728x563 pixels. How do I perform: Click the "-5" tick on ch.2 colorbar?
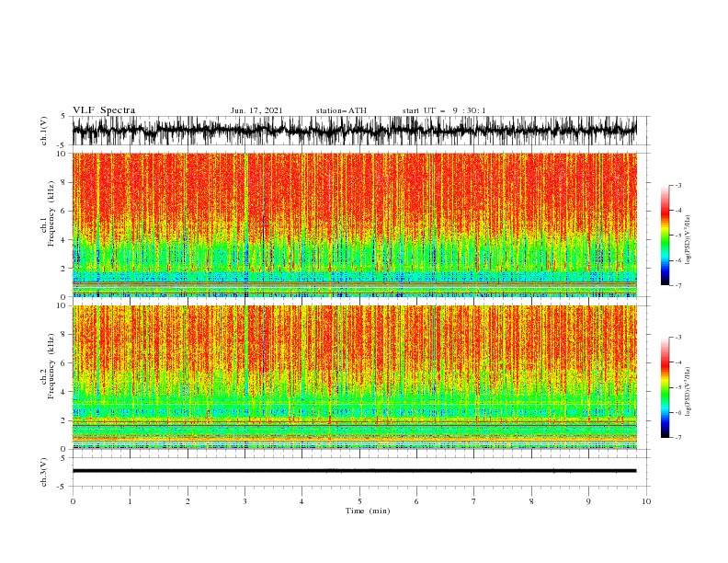(x=677, y=387)
